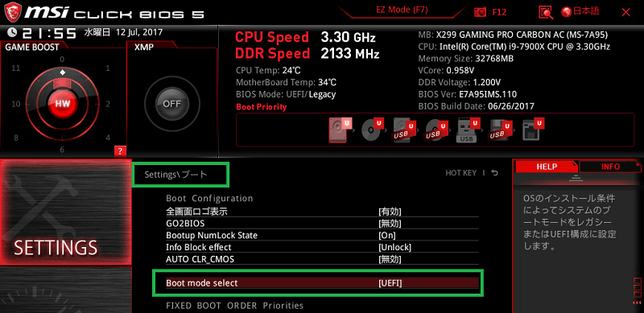Select the CD/DVD drive boot priority icon
Viewport: 644px width, 313px height.
[372, 130]
